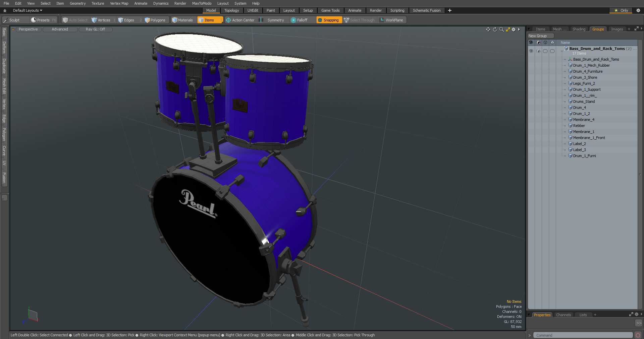
Task: Switch to the Shading panel tab
Action: [x=579, y=29]
